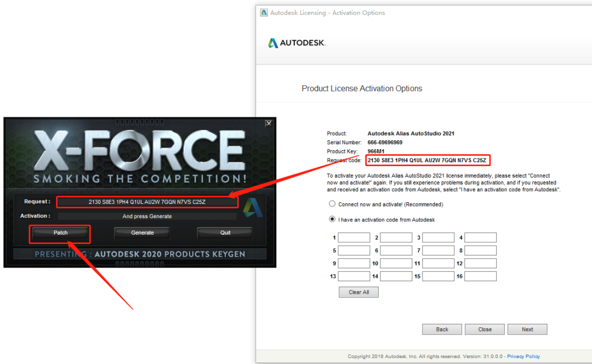Select Connect now and activate option
Viewport: 592px width, 364px height.
(332, 204)
